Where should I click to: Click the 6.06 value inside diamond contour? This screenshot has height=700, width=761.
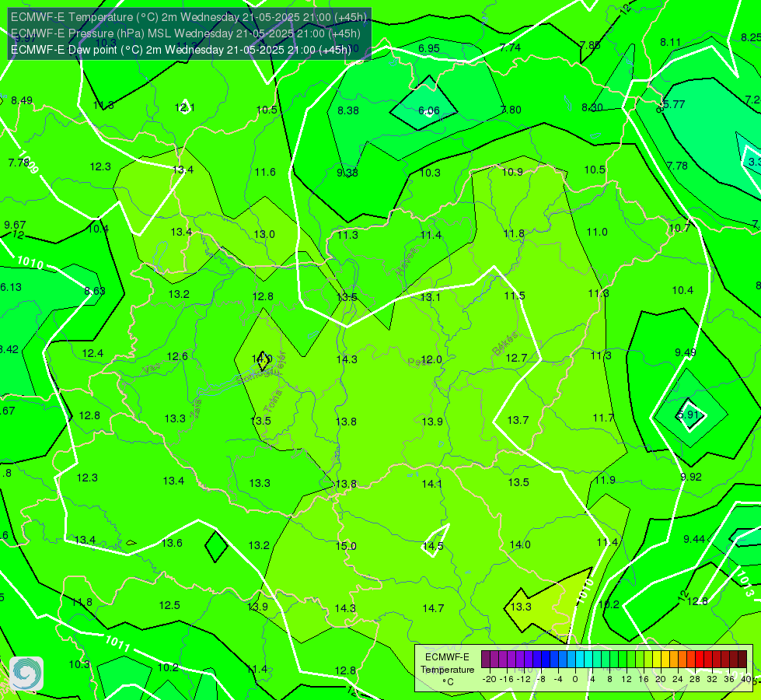click(429, 110)
